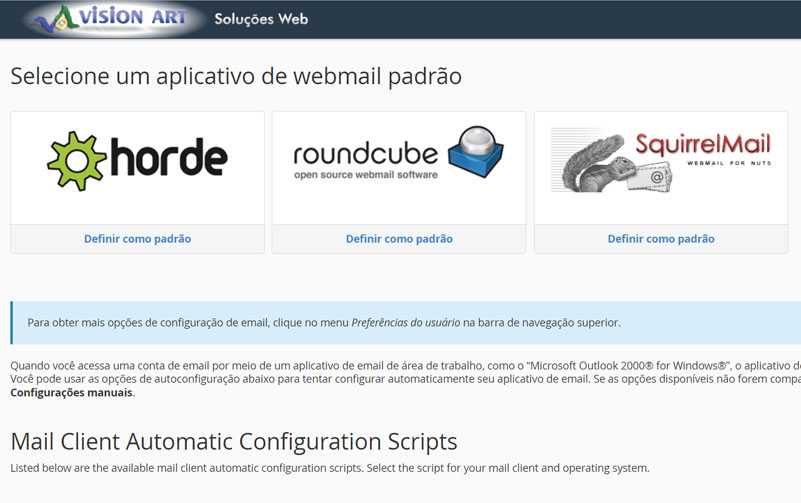The width and height of the screenshot is (801, 503).
Task: Set SquirrelMail as default via 'Definir como padrão'
Action: (x=661, y=238)
